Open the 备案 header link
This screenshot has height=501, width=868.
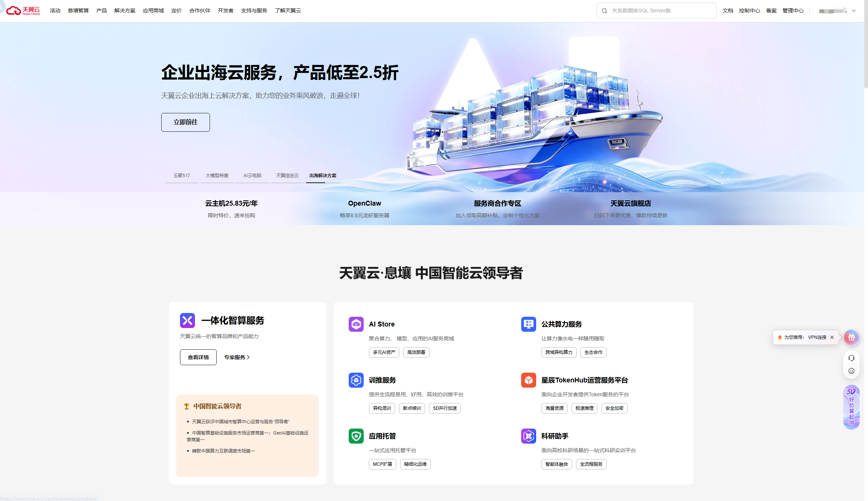pos(771,11)
